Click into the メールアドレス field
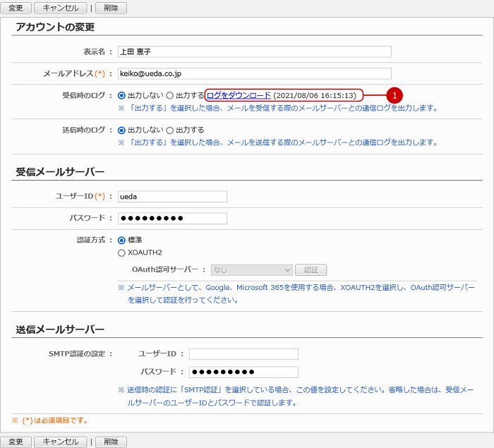The image size is (494, 448). click(254, 73)
